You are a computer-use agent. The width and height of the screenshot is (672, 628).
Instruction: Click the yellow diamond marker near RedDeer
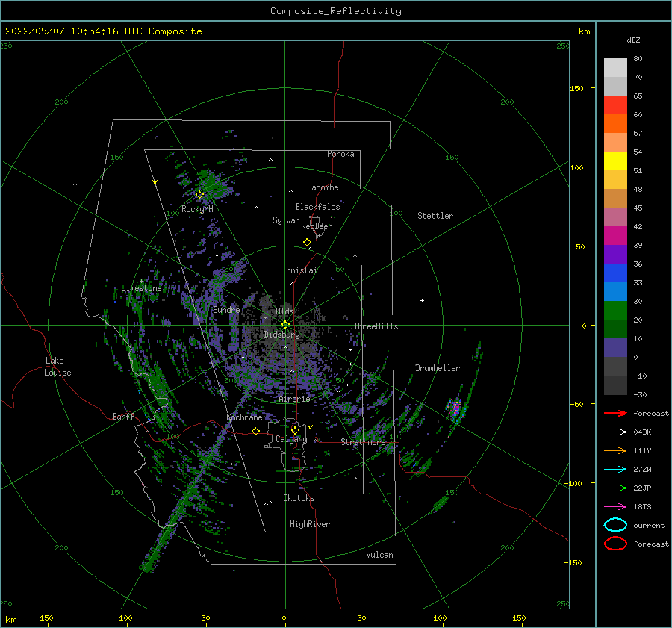tap(307, 243)
